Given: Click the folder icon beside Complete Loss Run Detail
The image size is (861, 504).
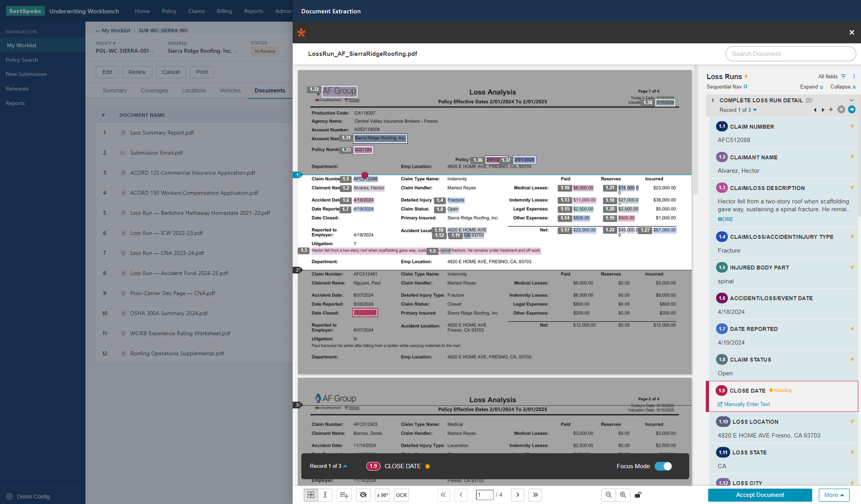Looking at the screenshot, I should click(x=809, y=100).
